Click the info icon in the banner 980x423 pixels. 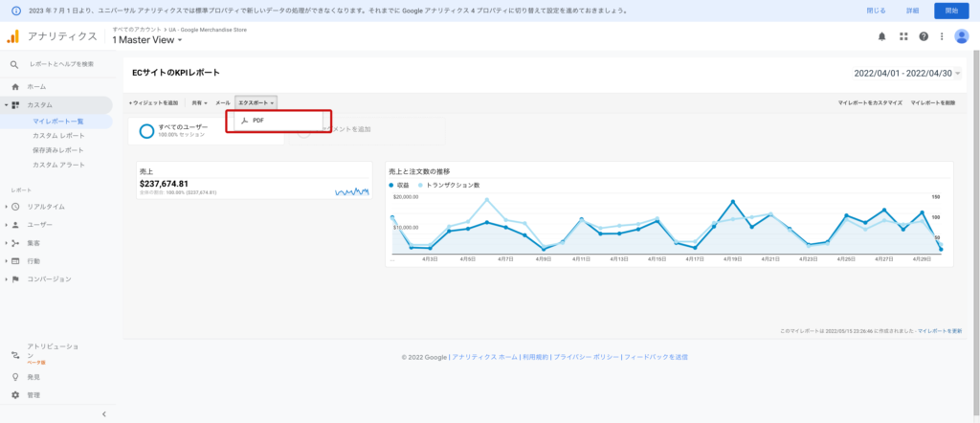pyautogui.click(x=16, y=11)
